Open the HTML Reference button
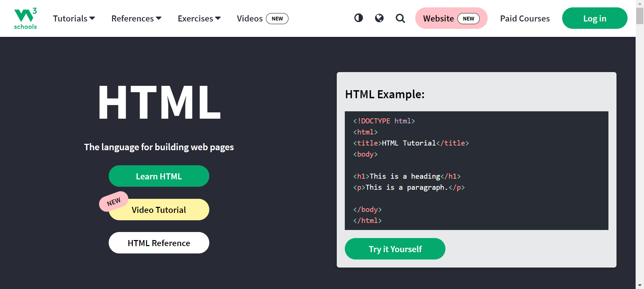This screenshot has height=289, width=644. pyautogui.click(x=159, y=243)
